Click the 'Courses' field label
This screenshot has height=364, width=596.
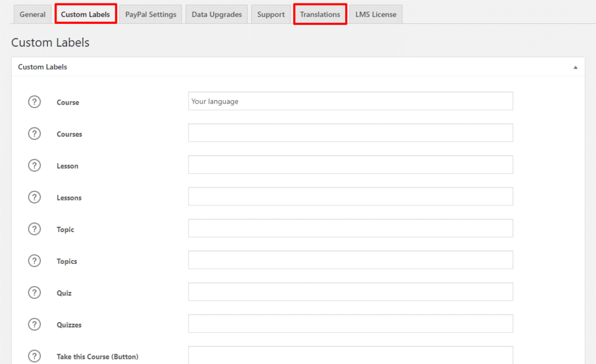point(69,134)
